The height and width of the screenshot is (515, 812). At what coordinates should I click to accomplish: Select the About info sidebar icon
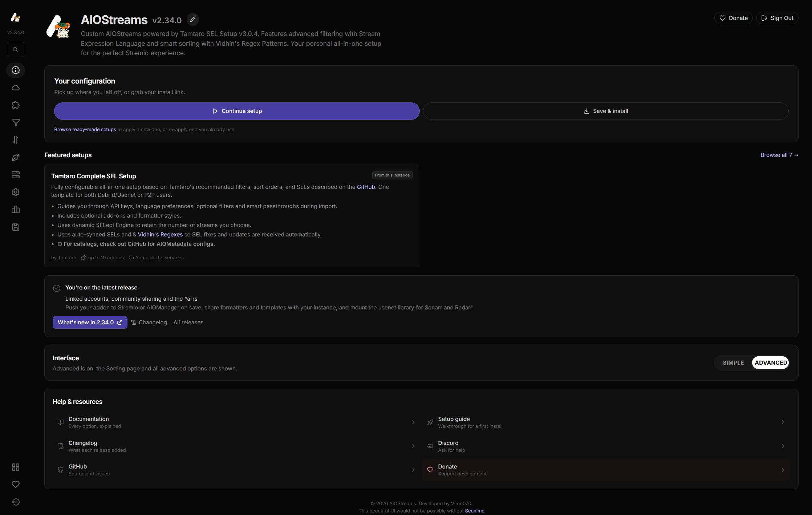[16, 70]
